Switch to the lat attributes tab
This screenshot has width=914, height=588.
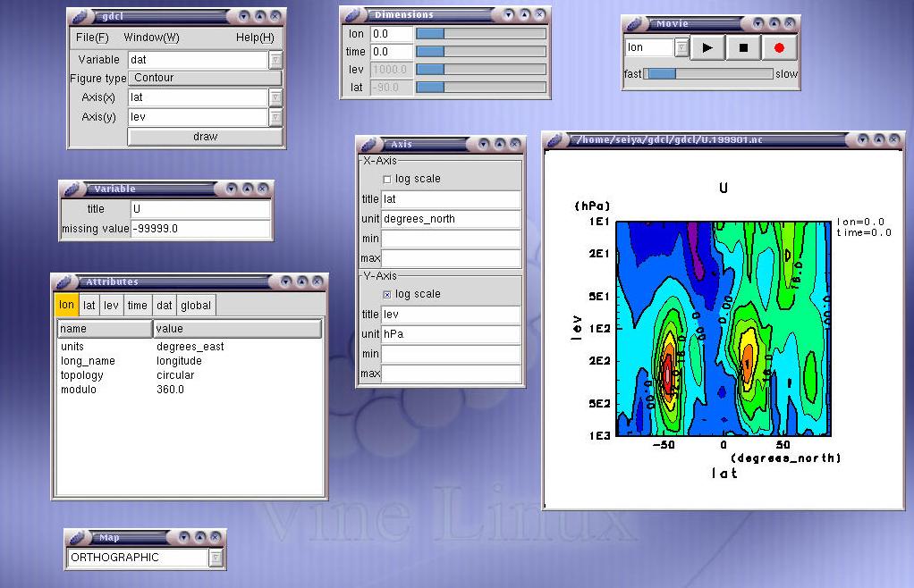[x=89, y=306]
